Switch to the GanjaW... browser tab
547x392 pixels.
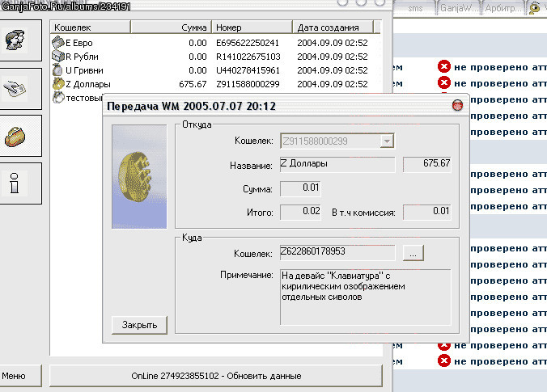459,8
